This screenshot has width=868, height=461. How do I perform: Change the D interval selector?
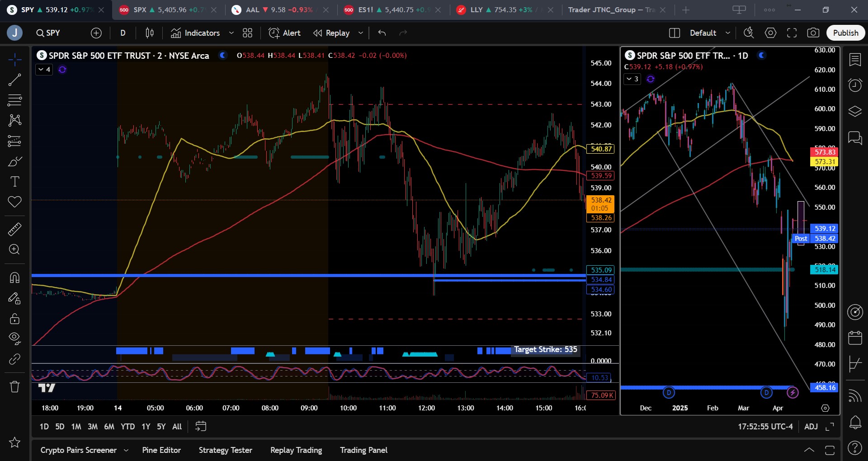point(123,33)
